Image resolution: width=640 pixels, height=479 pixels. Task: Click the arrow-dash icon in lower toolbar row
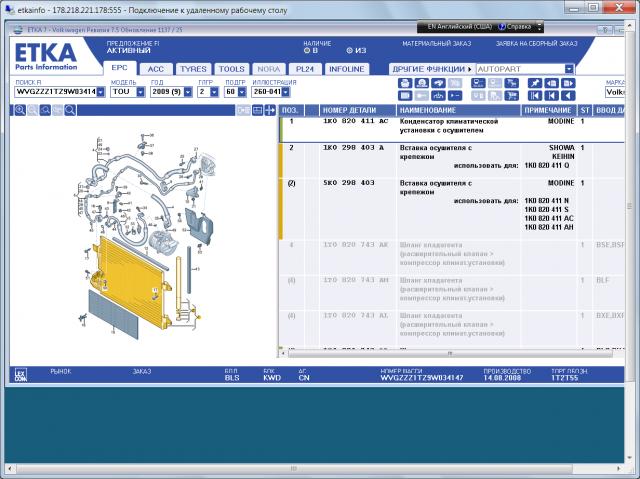[x=455, y=96]
